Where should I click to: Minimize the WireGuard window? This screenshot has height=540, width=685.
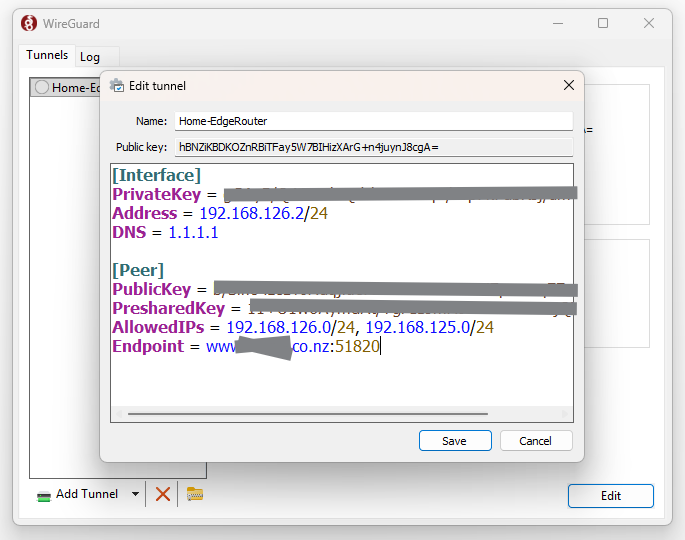click(x=557, y=23)
